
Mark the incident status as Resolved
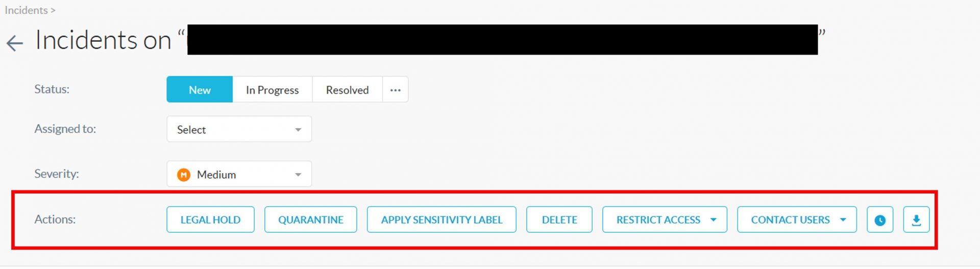(x=347, y=90)
